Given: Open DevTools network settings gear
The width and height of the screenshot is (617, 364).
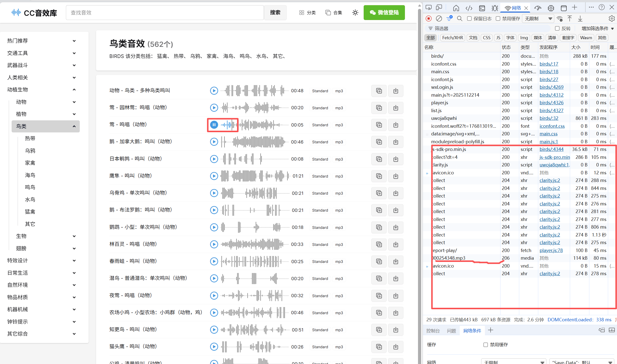Looking at the screenshot, I should coord(612,18).
